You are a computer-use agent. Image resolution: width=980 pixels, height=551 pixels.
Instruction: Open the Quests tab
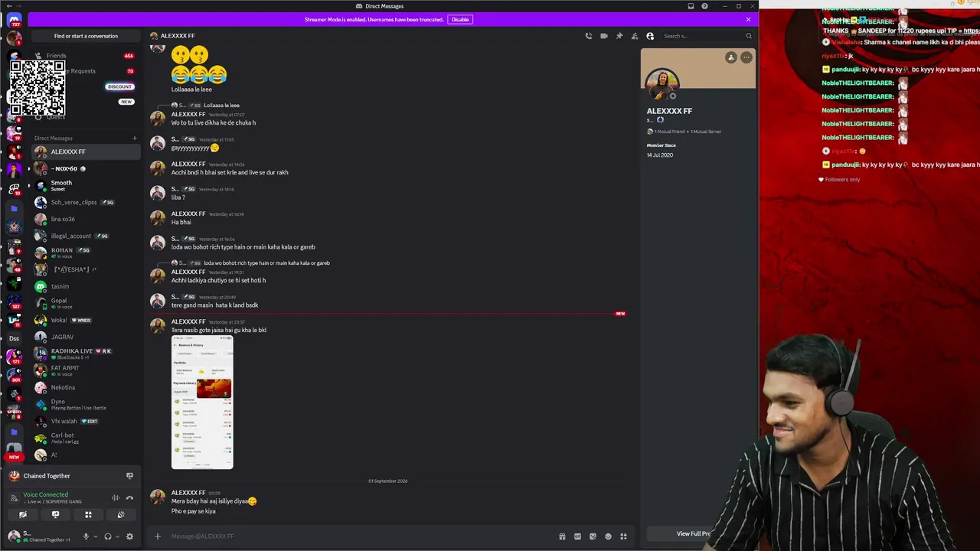point(84,117)
